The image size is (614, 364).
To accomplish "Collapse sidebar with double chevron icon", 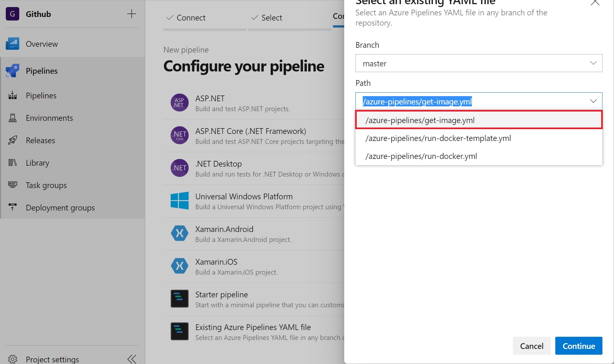I will pos(132,359).
